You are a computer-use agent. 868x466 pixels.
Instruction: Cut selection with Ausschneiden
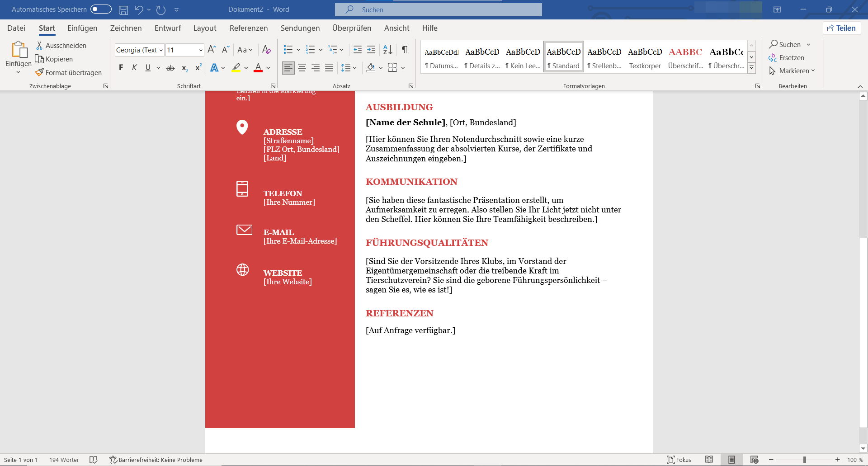[61, 45]
